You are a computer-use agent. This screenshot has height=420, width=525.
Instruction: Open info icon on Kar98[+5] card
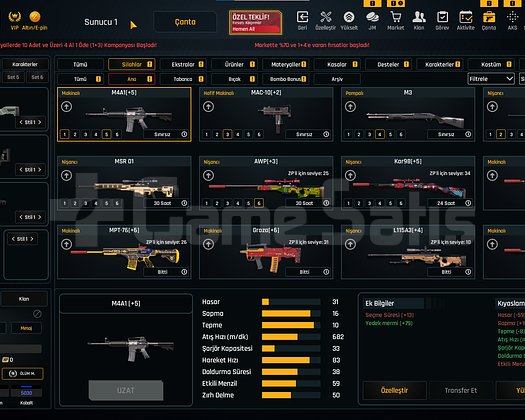(x=468, y=203)
